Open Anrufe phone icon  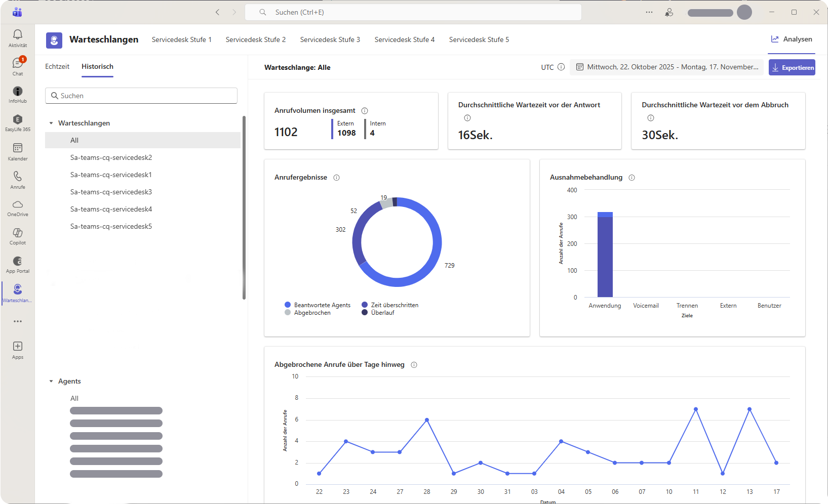pyautogui.click(x=18, y=177)
